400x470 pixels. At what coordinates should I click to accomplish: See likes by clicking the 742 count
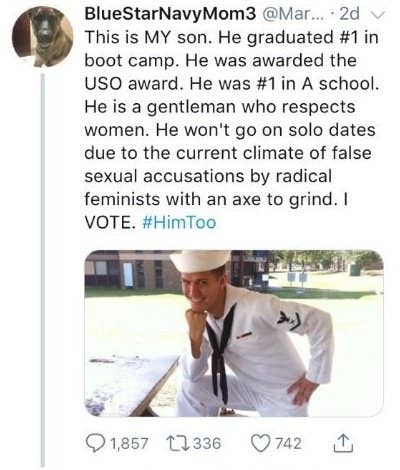click(288, 443)
